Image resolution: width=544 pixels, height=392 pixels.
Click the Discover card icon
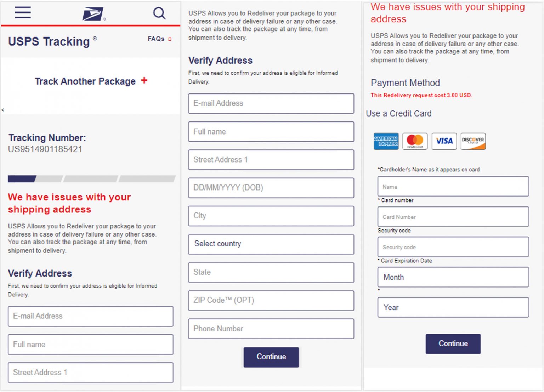pyautogui.click(x=473, y=141)
